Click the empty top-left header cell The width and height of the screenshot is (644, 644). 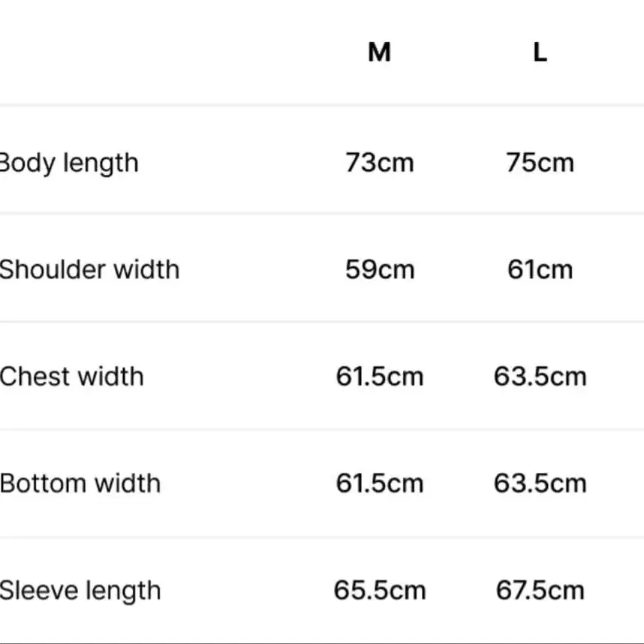point(150,53)
